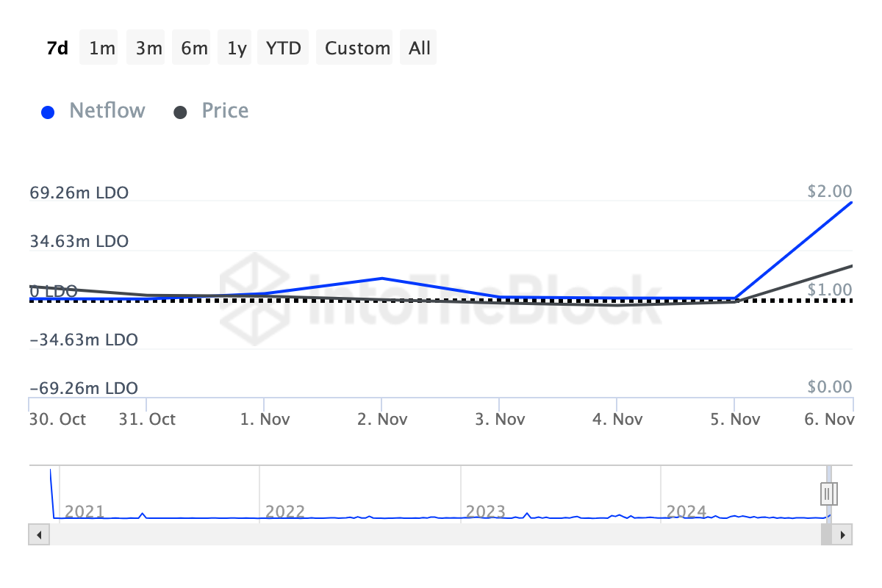Viewport: 882px width, 588px height.
Task: Select the 7d time range
Action: (57, 48)
